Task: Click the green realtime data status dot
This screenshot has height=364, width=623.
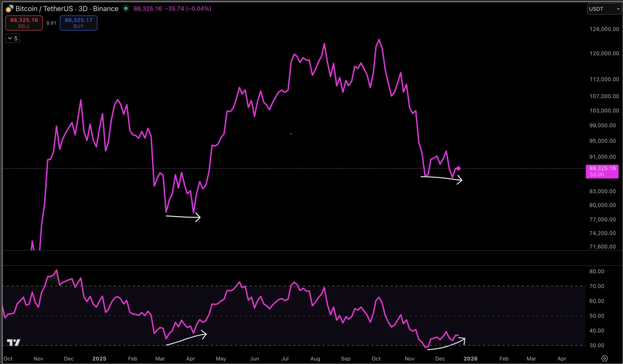Action: 126,9
